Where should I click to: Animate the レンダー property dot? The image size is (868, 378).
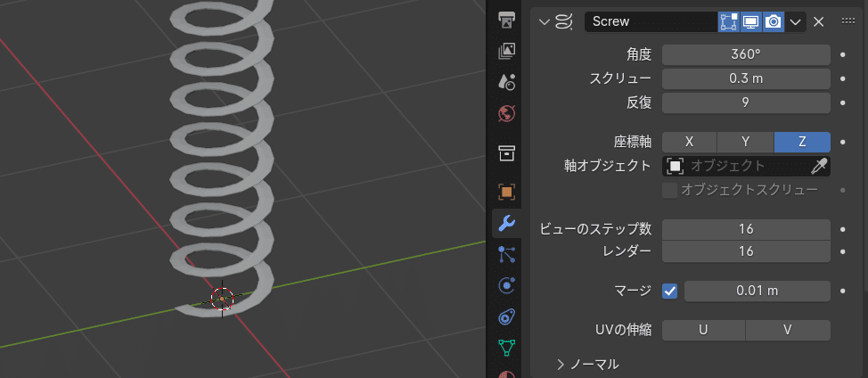coord(842,251)
